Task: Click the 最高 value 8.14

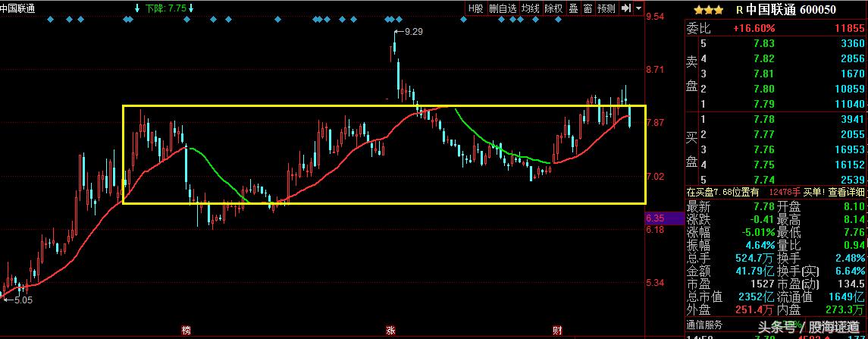Action: [854, 219]
